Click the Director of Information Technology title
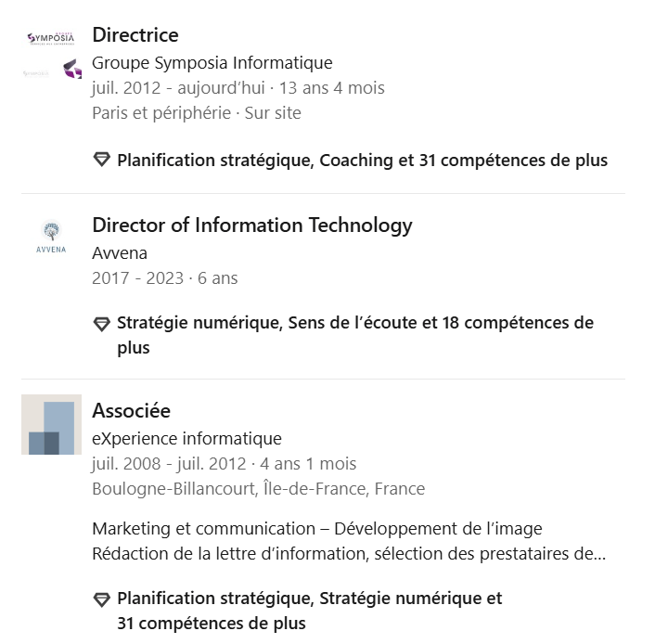The height and width of the screenshot is (644, 655). (252, 225)
